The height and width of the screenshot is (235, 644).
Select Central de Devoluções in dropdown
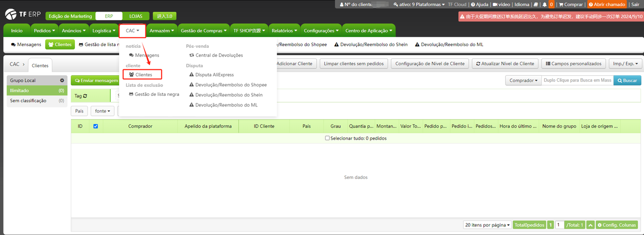(216, 55)
